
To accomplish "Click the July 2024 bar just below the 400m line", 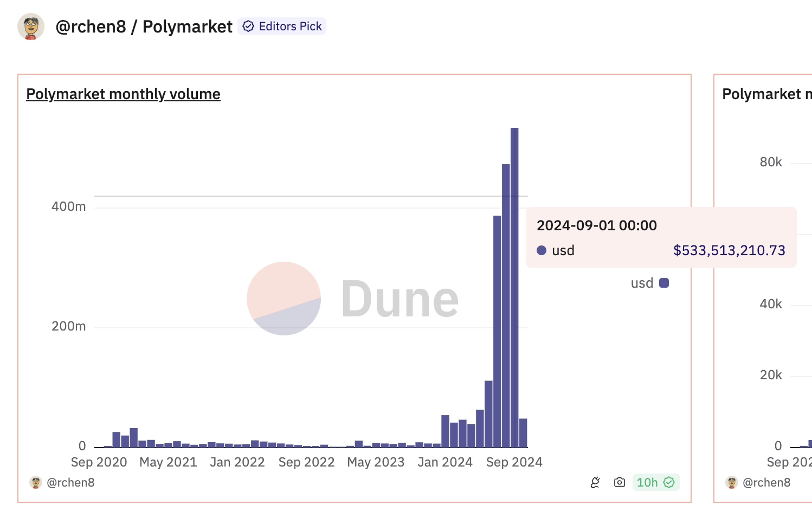I will pyautogui.click(x=497, y=332).
